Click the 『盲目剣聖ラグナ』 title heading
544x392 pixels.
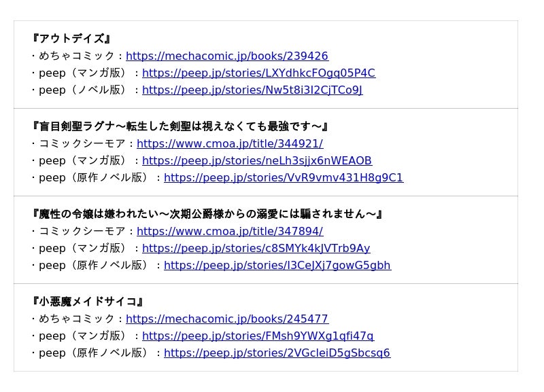180,126
